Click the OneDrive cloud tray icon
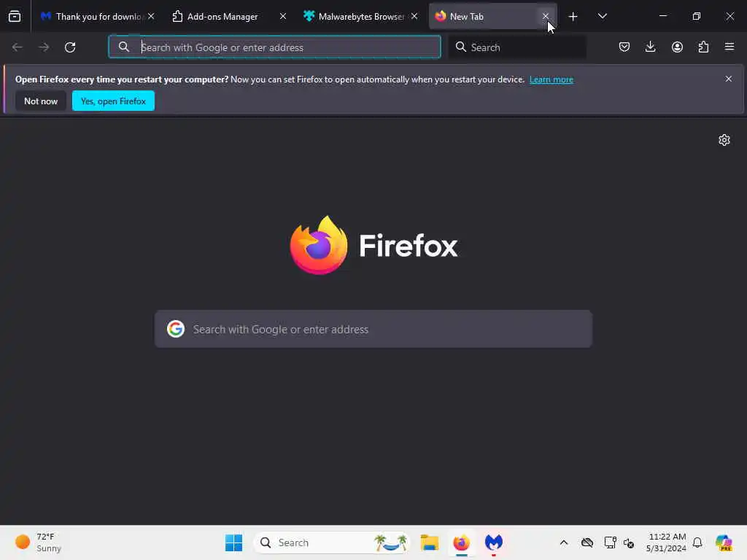This screenshot has width=747, height=560. 587,542
